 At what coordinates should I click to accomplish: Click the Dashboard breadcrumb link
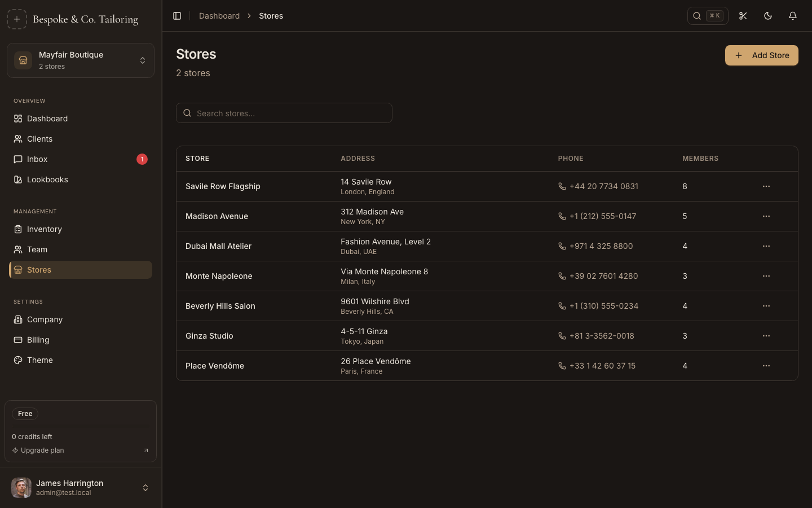(219, 16)
